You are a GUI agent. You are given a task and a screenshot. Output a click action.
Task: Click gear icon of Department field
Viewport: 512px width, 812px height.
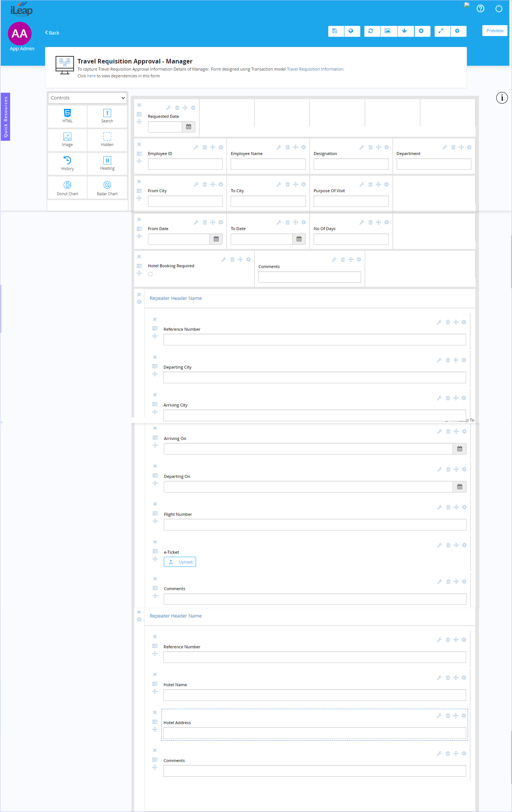[x=469, y=147]
